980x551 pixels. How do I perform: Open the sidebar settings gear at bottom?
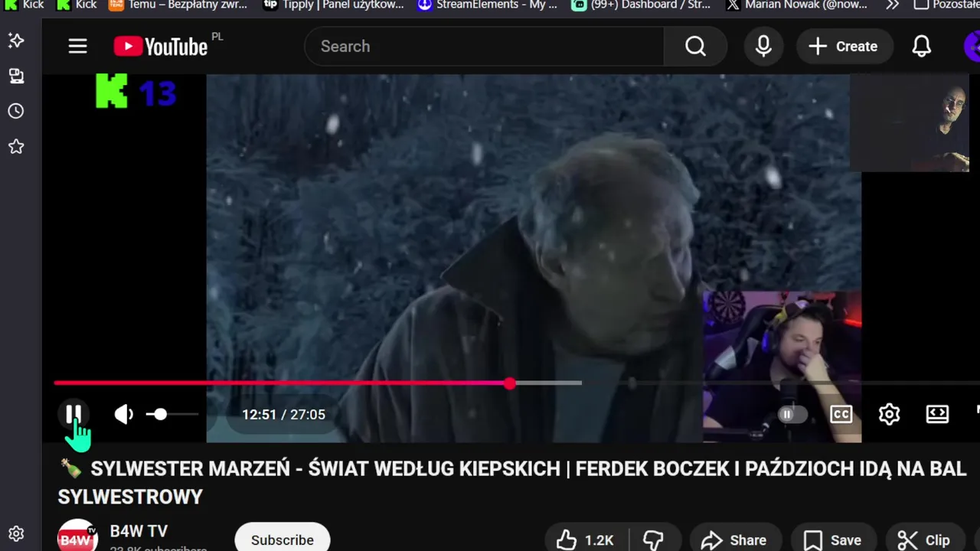pyautogui.click(x=16, y=533)
